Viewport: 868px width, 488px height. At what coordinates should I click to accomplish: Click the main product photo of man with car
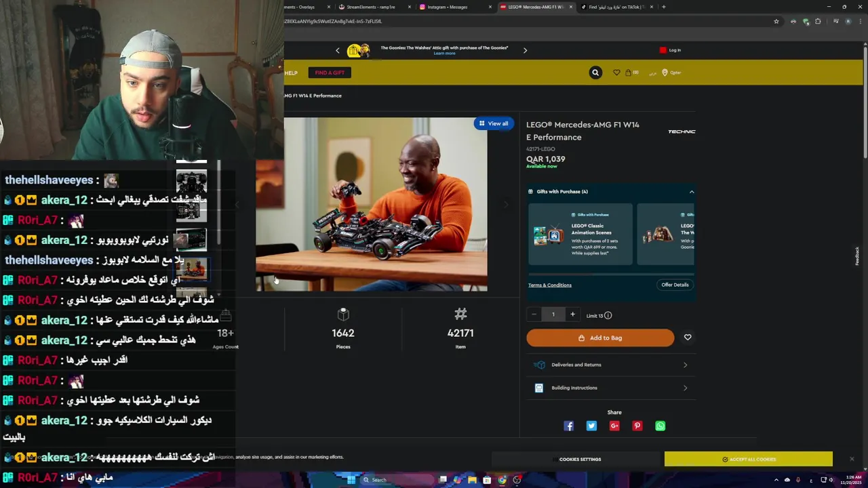372,205
